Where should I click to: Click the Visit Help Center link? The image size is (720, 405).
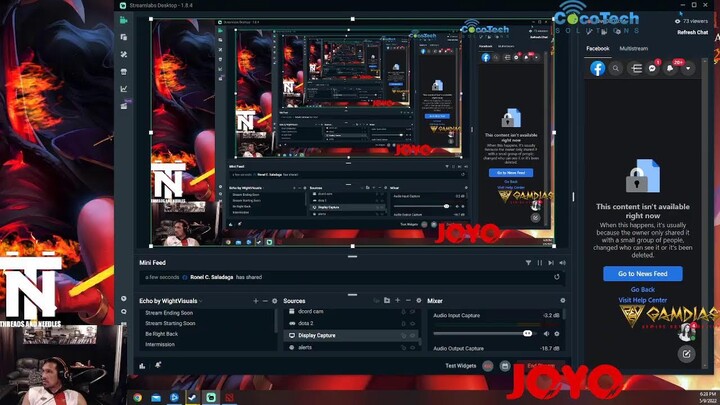coord(642,300)
